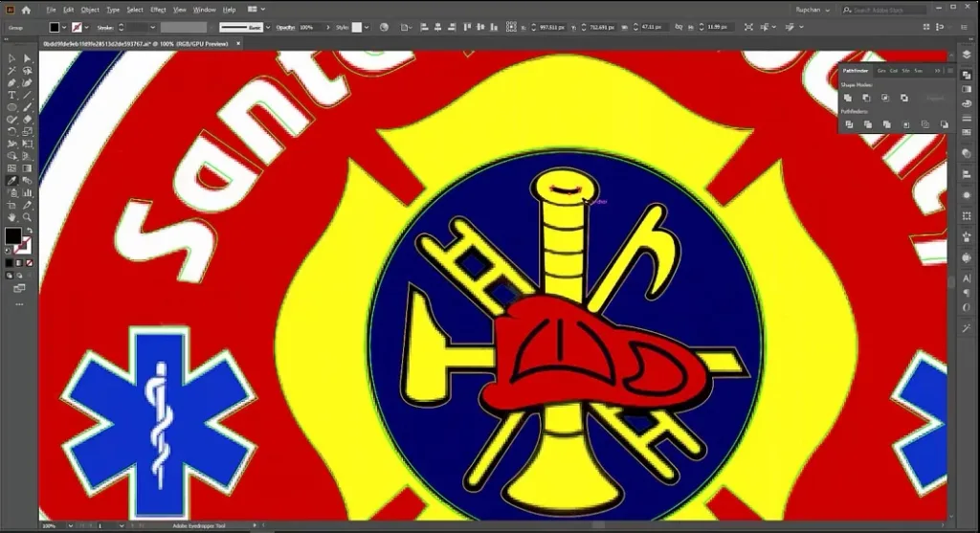The image size is (980, 533).
Task: Click the Divide pathfinder icon
Action: pos(849,124)
